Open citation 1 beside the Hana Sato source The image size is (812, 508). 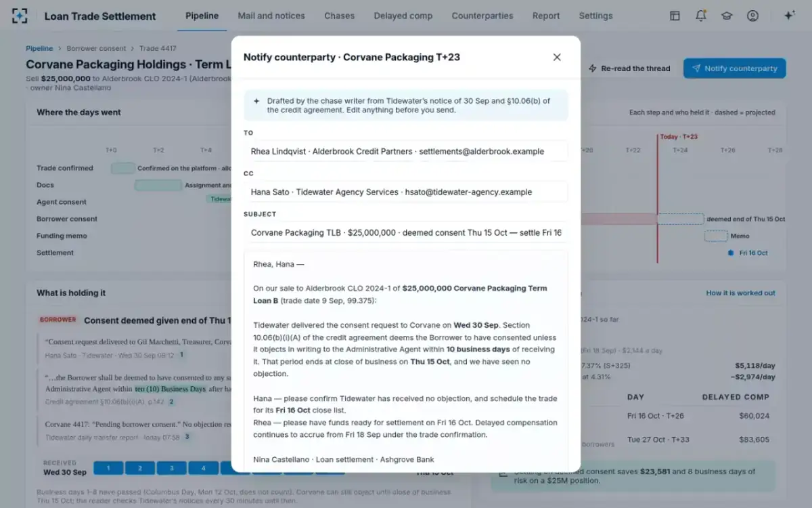(181, 355)
